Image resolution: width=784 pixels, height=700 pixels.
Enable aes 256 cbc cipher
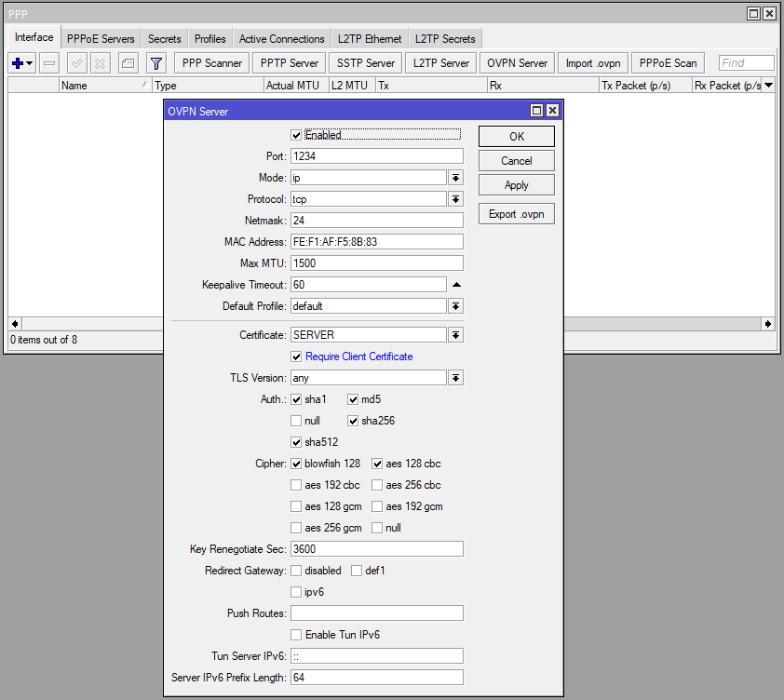(x=377, y=485)
